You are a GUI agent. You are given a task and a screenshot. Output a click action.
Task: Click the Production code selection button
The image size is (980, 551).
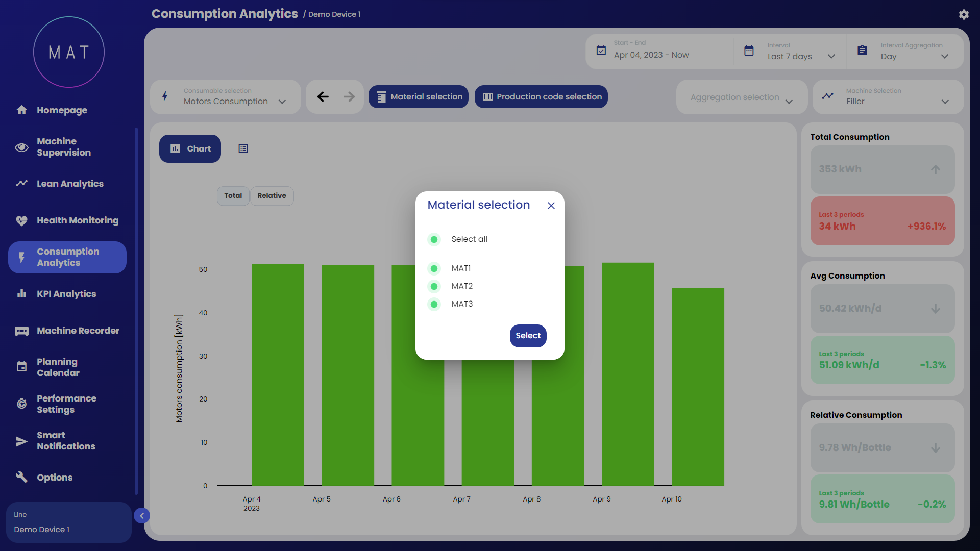pos(541,96)
